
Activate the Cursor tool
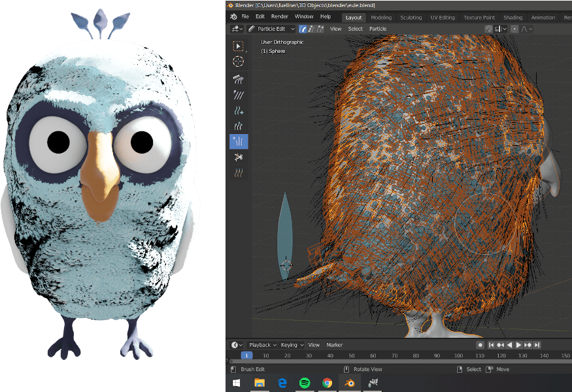click(x=239, y=61)
